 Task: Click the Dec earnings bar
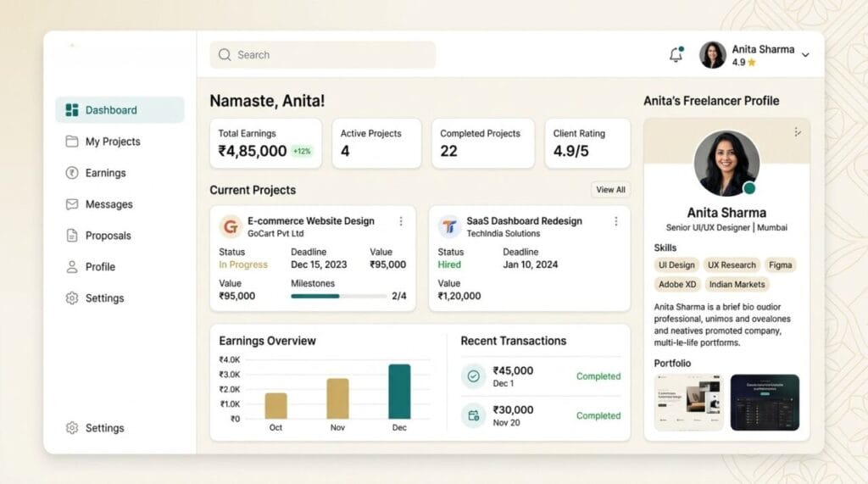pos(400,392)
